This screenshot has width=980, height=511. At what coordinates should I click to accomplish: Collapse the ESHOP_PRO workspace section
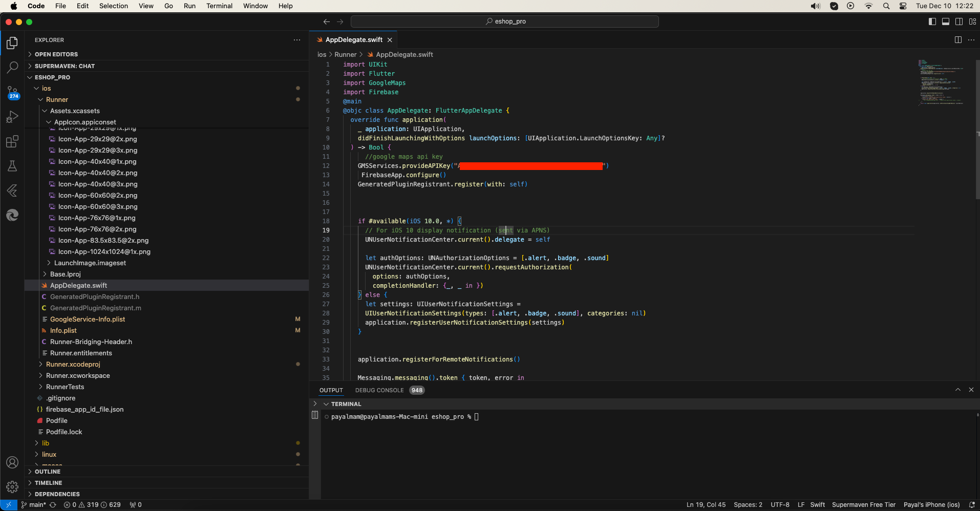tap(167, 77)
